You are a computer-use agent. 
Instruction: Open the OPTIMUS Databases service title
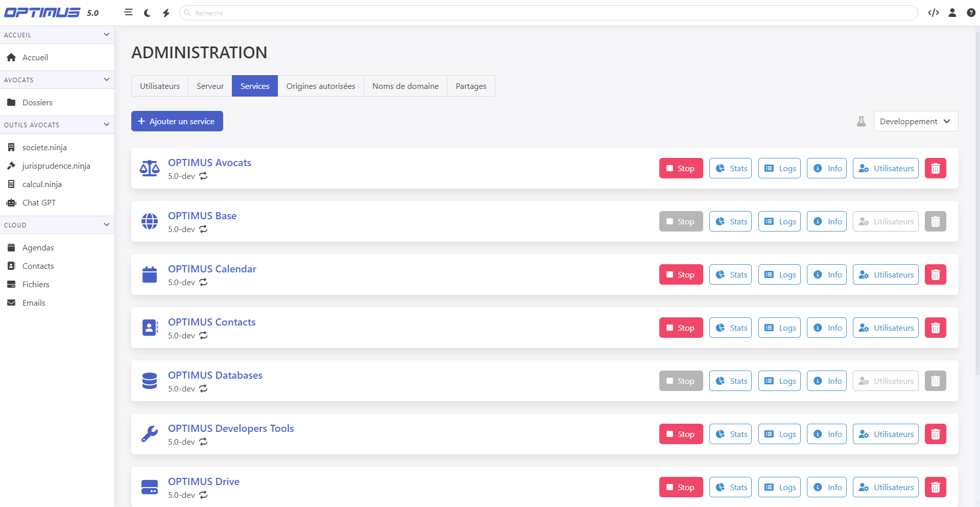click(x=215, y=375)
